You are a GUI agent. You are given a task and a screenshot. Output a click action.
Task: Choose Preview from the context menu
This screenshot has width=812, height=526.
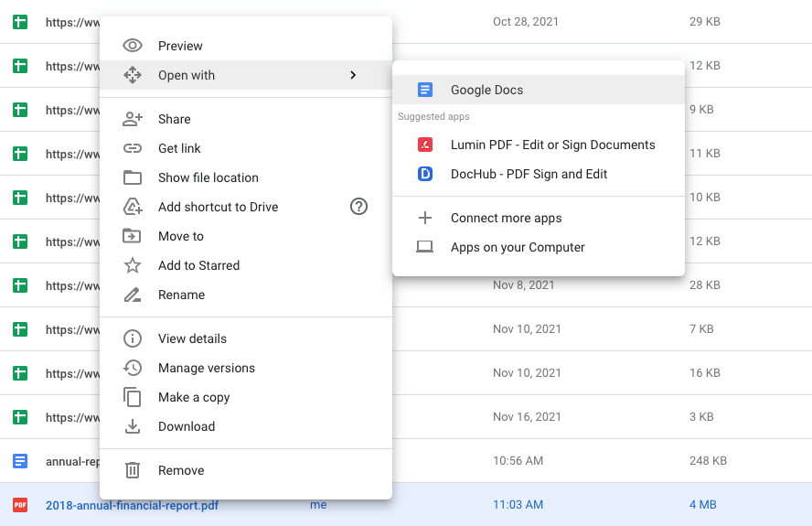click(x=246, y=46)
